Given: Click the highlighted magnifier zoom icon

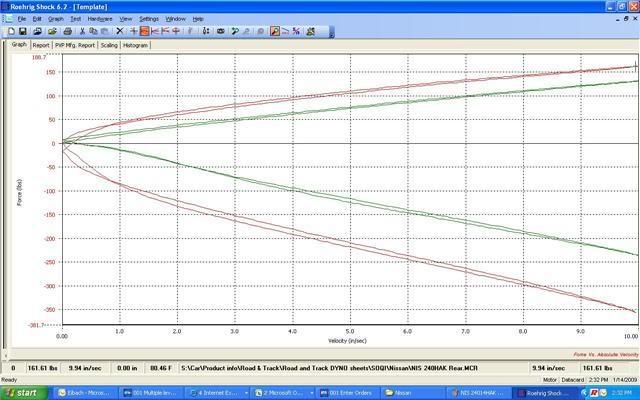Looking at the screenshot, I should pyautogui.click(x=274, y=31).
